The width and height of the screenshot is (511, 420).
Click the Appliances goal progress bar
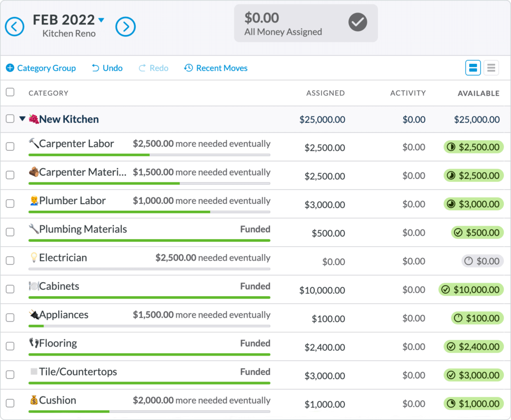coord(149,326)
